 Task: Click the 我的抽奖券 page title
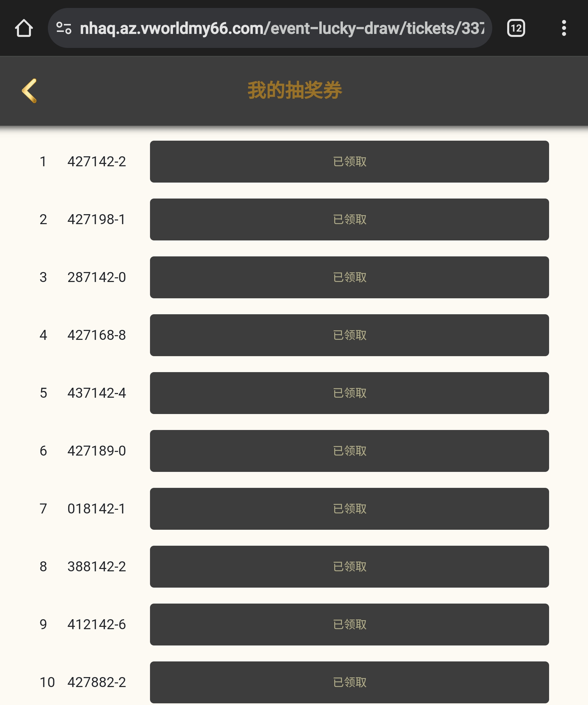295,90
